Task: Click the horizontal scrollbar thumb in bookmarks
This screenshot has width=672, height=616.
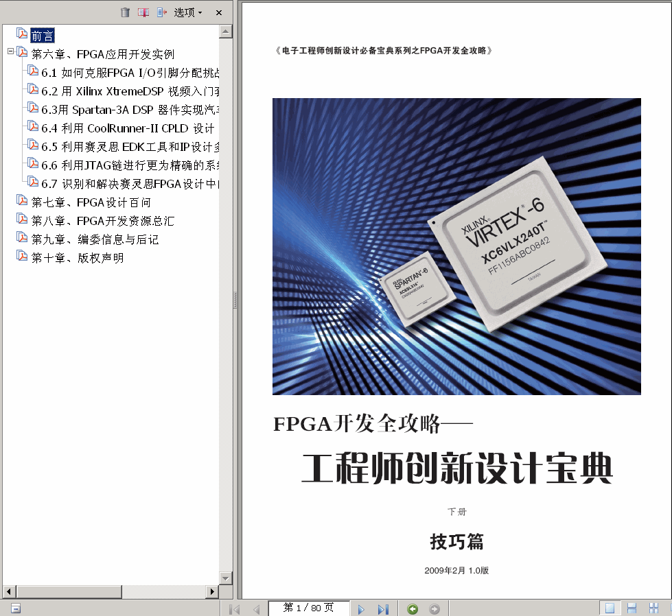Action: click(69, 591)
